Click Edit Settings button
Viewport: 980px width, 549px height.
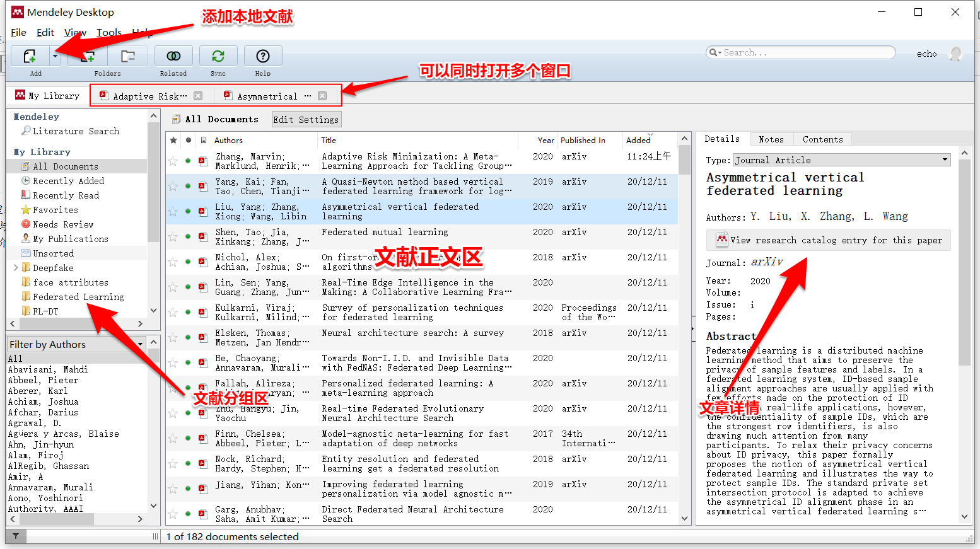coord(306,119)
